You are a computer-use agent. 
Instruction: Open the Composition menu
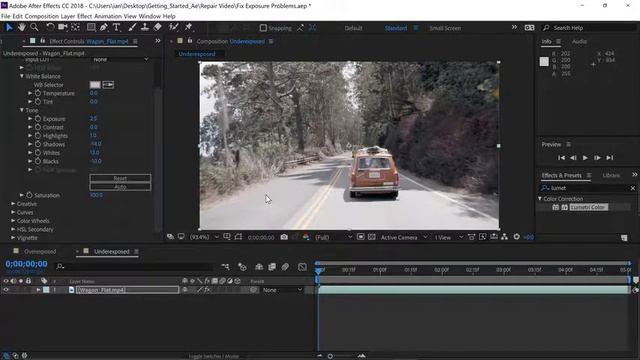42,16
